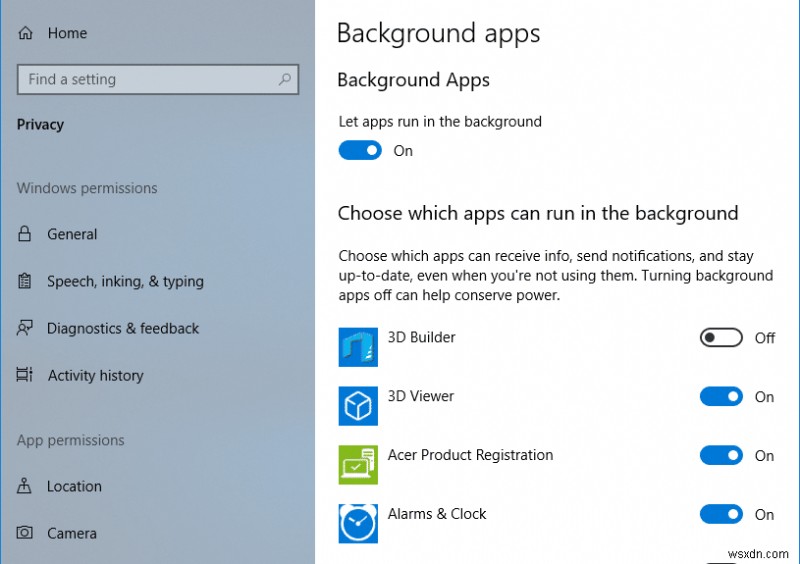Click the General lock icon
This screenshot has height=564, width=800.
[x=24, y=234]
